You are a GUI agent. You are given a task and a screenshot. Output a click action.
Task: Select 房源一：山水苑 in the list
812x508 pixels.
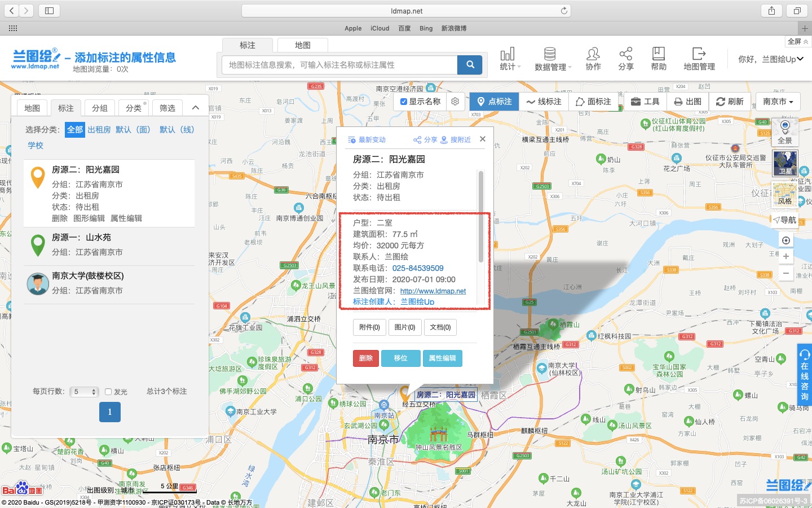pyautogui.click(x=109, y=245)
